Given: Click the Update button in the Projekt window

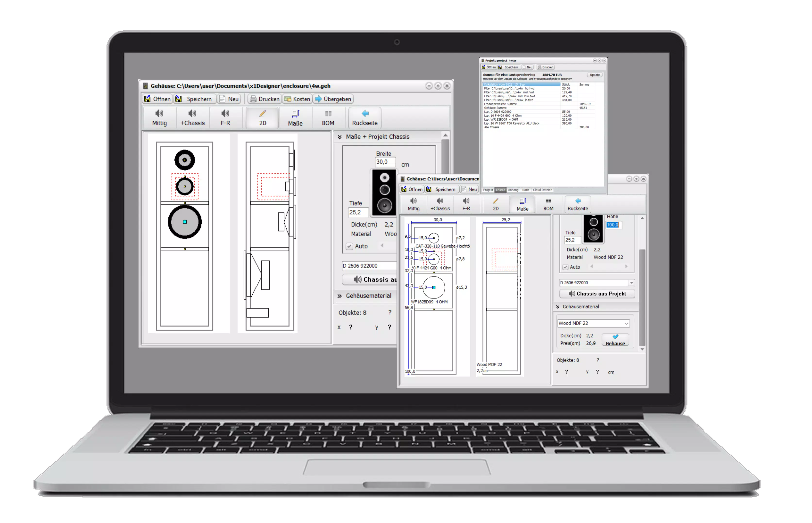Looking at the screenshot, I should [x=595, y=75].
